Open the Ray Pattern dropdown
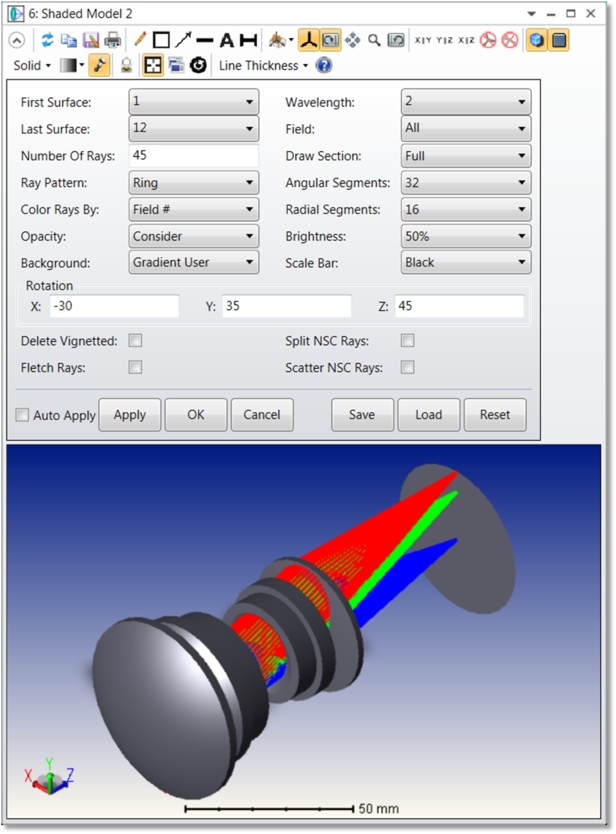This screenshot has height=834, width=616. tap(194, 182)
